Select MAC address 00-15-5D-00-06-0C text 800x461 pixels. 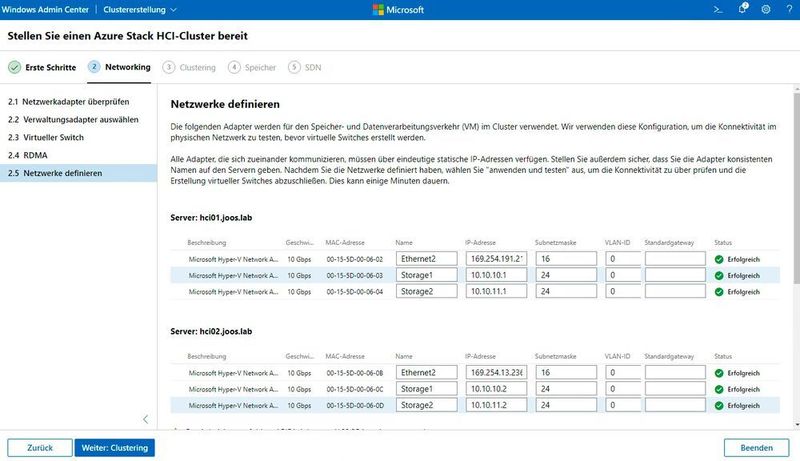[x=355, y=389]
